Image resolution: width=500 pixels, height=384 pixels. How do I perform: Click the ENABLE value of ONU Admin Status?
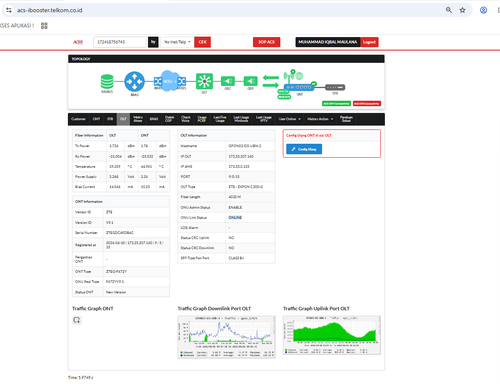[235, 207]
